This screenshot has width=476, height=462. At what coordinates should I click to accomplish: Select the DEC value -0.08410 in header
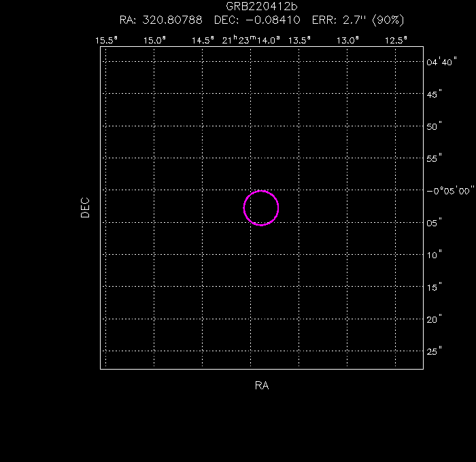(x=271, y=20)
